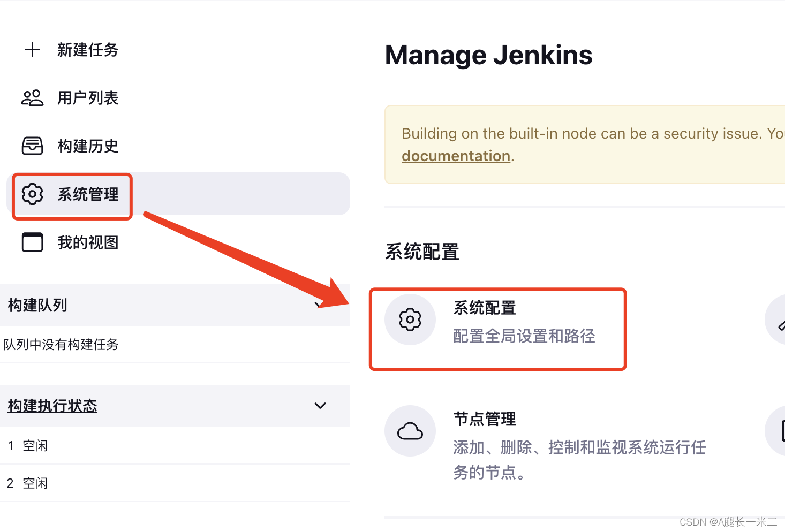
Task: Click the 配置全局设置和路径 description
Action: pos(524,336)
